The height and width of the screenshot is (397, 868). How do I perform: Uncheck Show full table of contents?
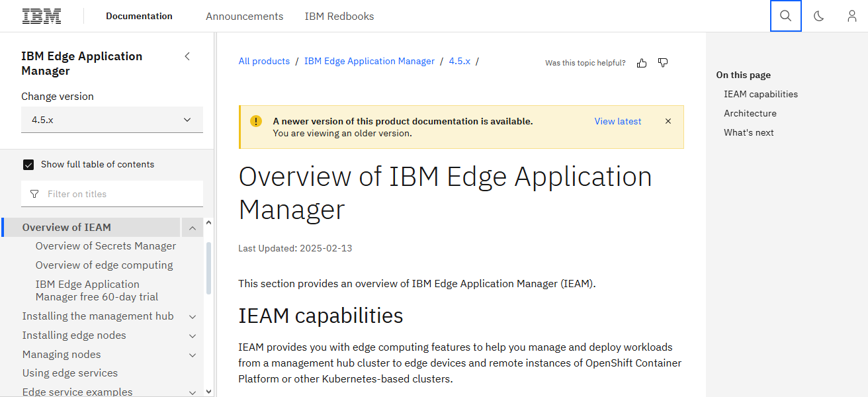pyautogui.click(x=28, y=164)
